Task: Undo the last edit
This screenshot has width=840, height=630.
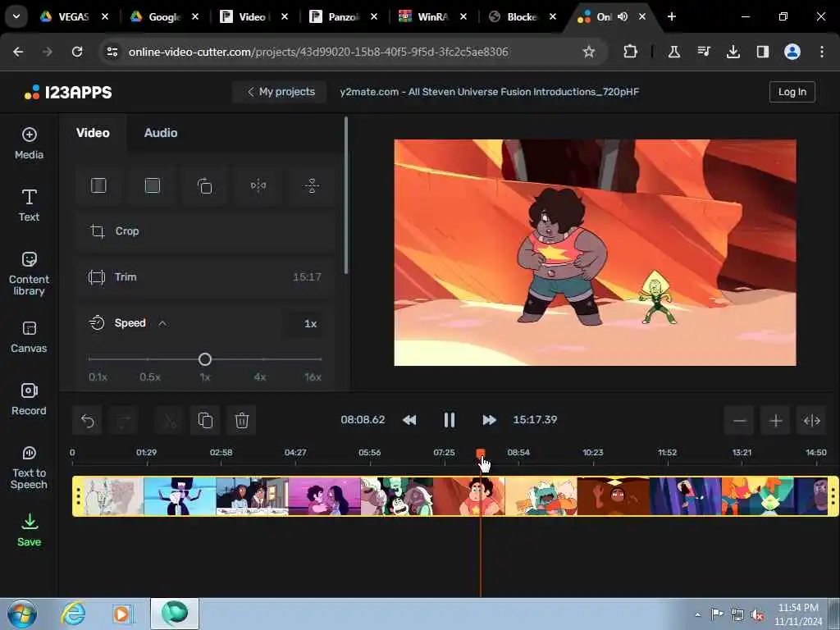Action: pos(87,421)
